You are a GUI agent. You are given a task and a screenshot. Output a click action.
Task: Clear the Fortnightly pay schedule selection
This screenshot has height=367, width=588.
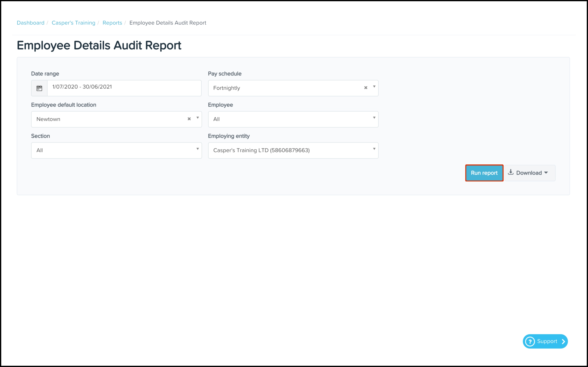tap(366, 88)
